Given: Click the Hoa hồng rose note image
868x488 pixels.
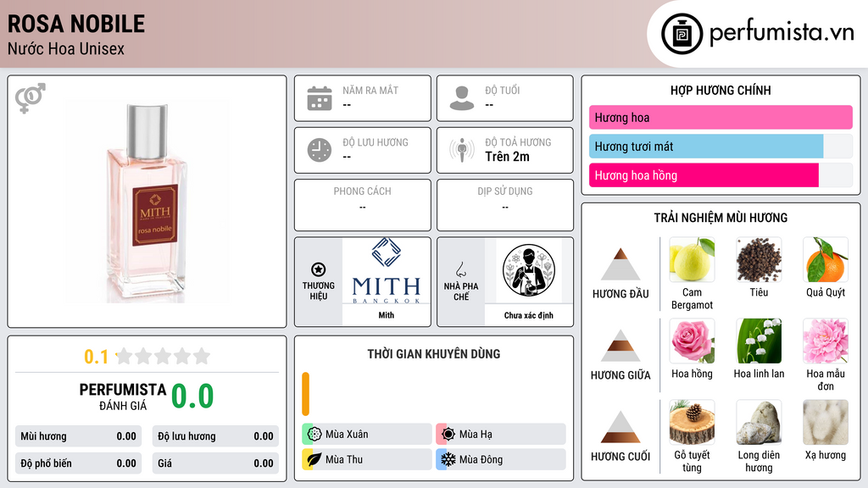Looking at the screenshot, I should click(692, 341).
